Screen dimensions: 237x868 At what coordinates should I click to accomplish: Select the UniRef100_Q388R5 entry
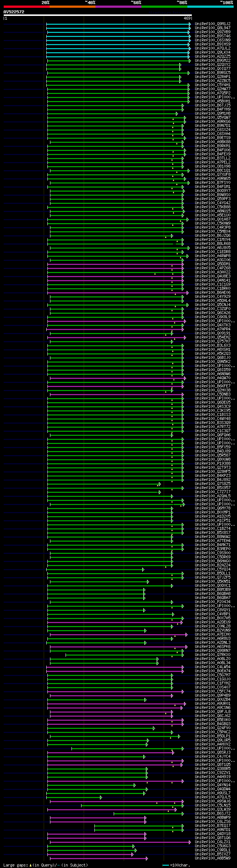(213, 768)
